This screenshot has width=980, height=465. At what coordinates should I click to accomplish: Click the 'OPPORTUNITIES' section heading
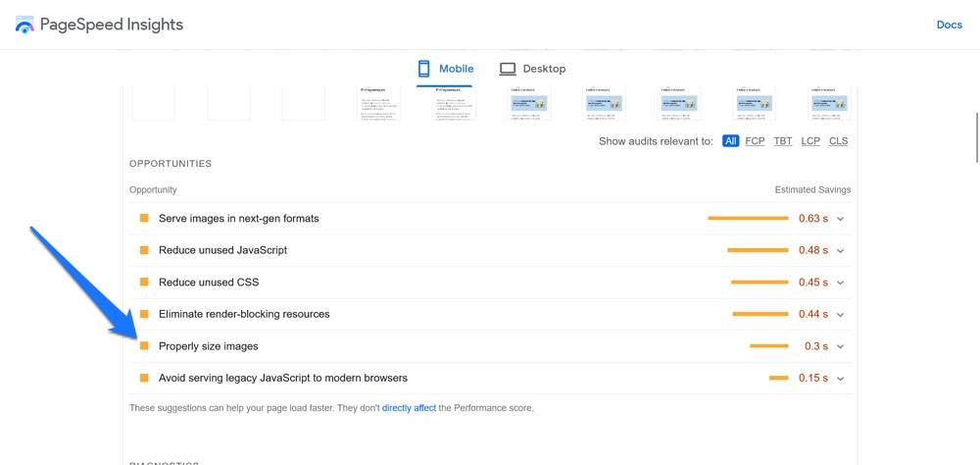171,164
